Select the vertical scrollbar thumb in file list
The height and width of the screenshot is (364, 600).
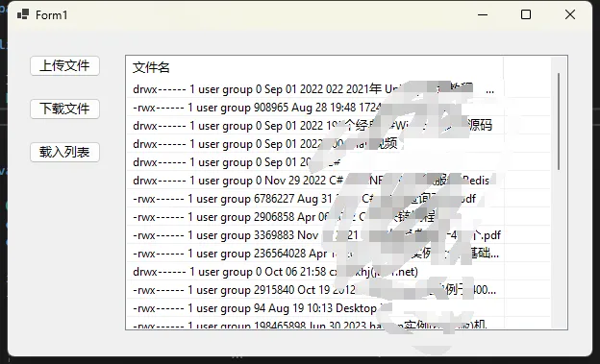pos(559,121)
